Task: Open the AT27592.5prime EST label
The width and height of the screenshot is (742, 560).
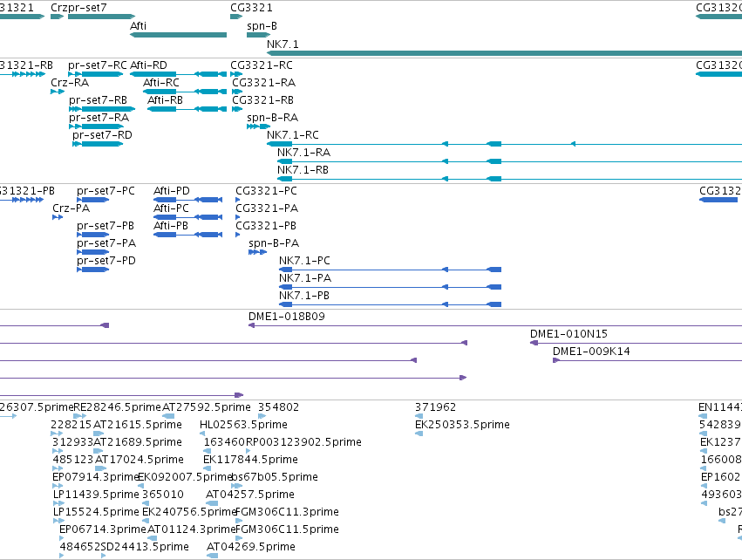Action: coord(207,407)
